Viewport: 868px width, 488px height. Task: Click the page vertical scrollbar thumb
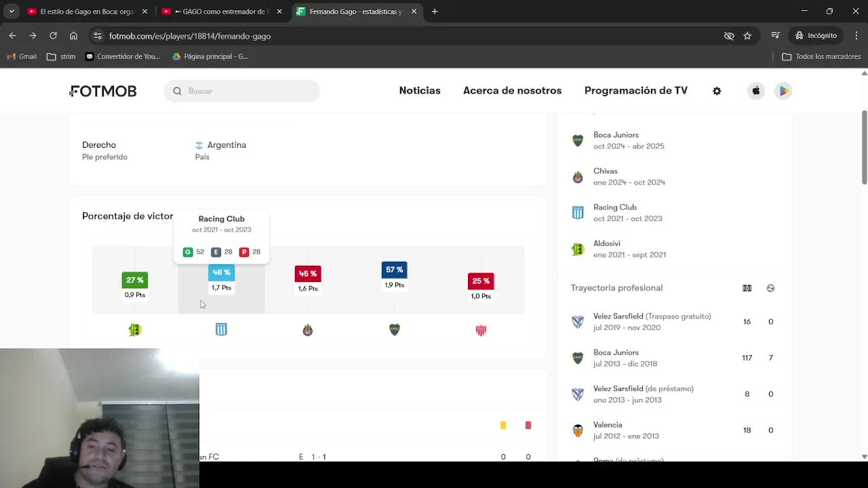(x=864, y=147)
